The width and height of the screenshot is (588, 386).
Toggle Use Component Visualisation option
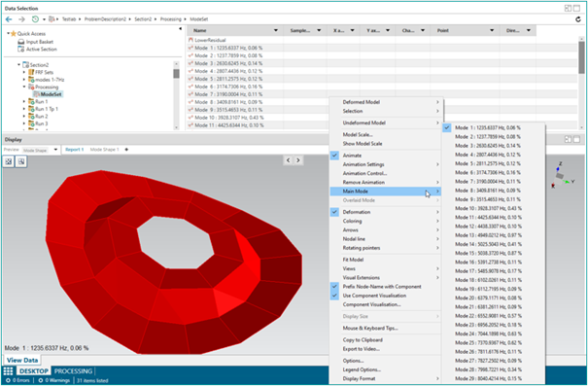374,296
